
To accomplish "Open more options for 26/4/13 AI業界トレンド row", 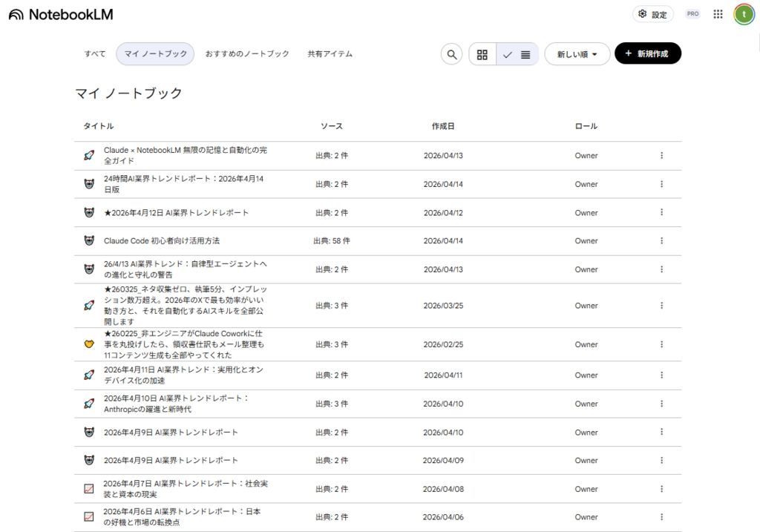I will (661, 269).
